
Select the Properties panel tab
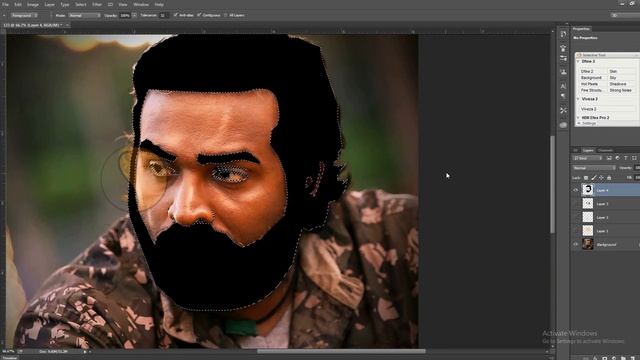[581, 29]
